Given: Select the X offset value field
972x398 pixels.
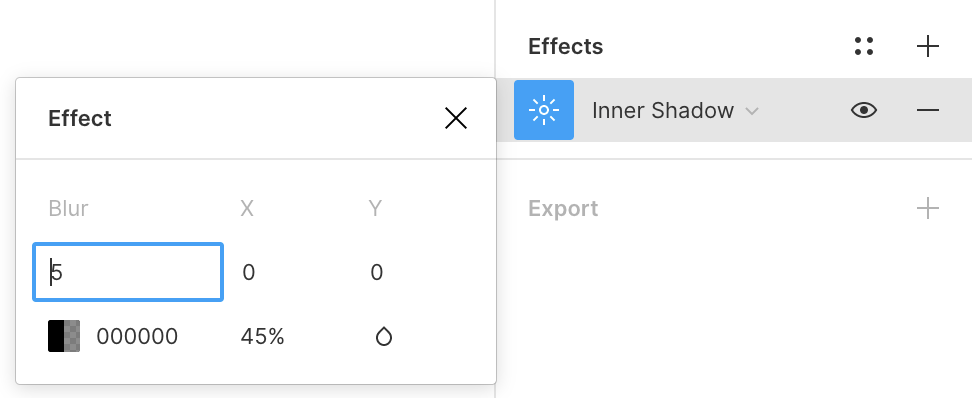Looking at the screenshot, I should [249, 272].
